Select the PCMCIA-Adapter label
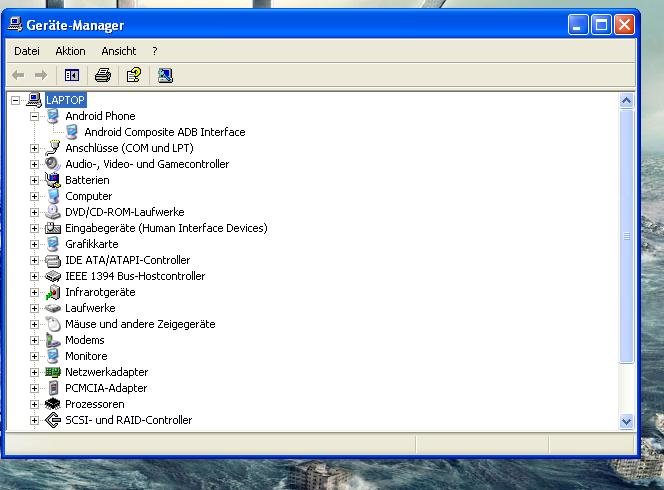Image resolution: width=664 pixels, height=490 pixels. point(106,388)
